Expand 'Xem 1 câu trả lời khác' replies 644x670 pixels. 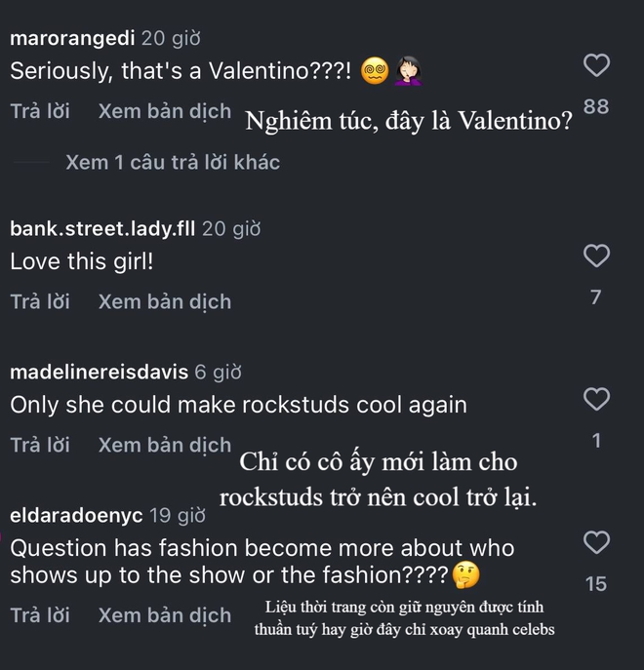pos(173,163)
